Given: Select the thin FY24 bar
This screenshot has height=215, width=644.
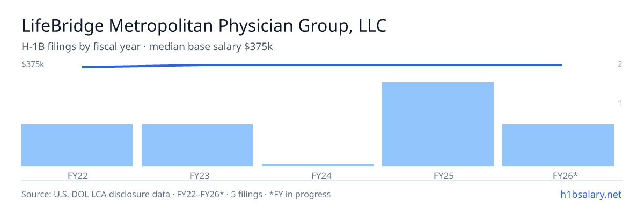Looking at the screenshot, I should click(x=318, y=165).
